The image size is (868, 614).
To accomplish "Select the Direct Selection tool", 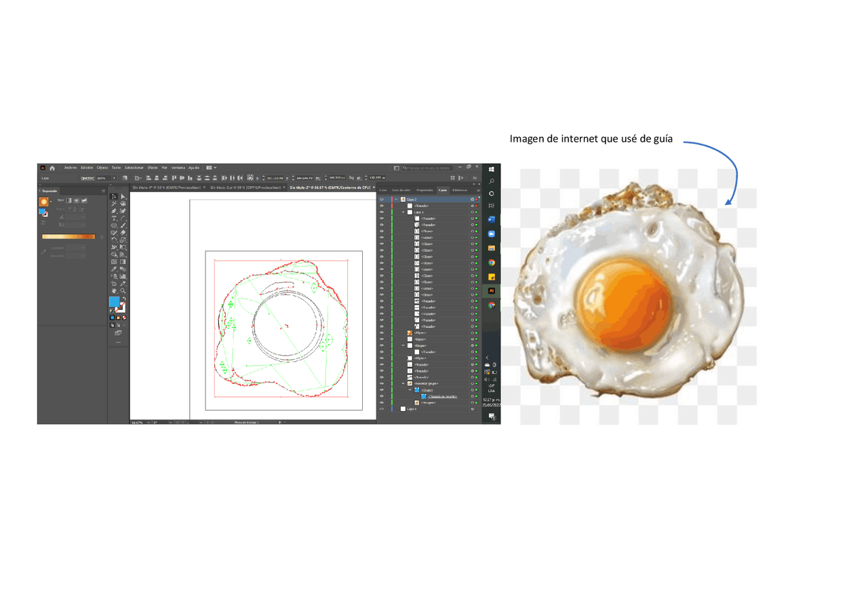I will coord(123,197).
